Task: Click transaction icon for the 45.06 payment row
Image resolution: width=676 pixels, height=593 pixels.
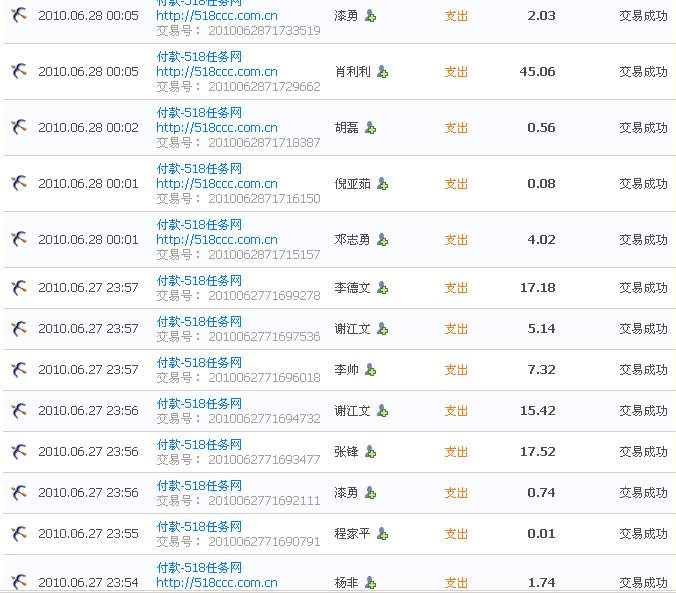Action: coord(18,72)
